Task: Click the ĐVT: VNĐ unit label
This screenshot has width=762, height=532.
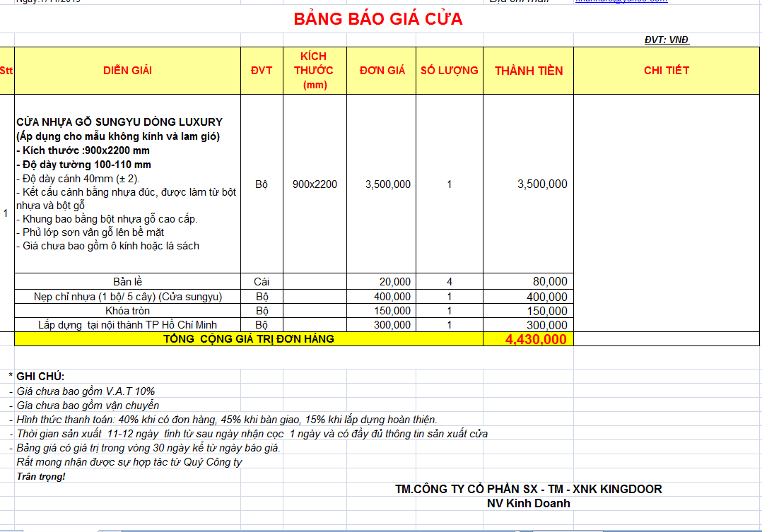Action: click(667, 40)
